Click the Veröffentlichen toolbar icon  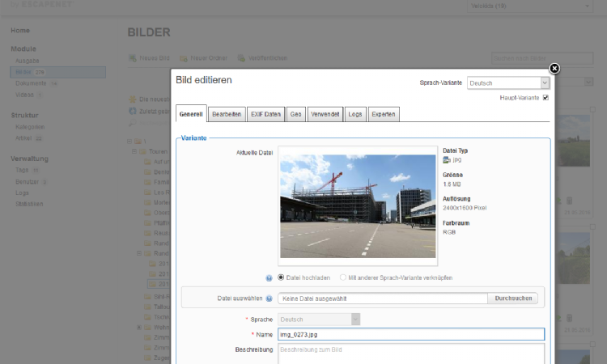tap(241, 58)
